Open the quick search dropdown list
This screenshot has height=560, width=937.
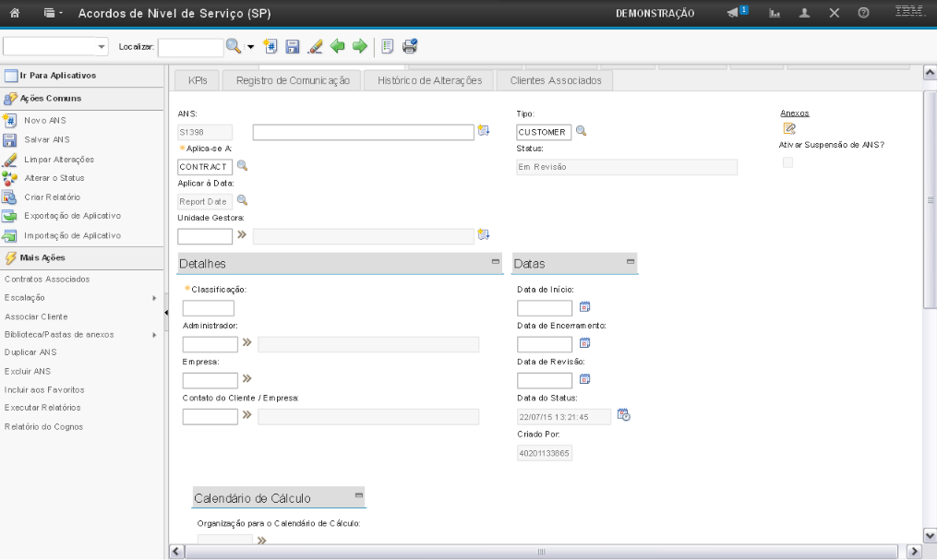(x=102, y=46)
